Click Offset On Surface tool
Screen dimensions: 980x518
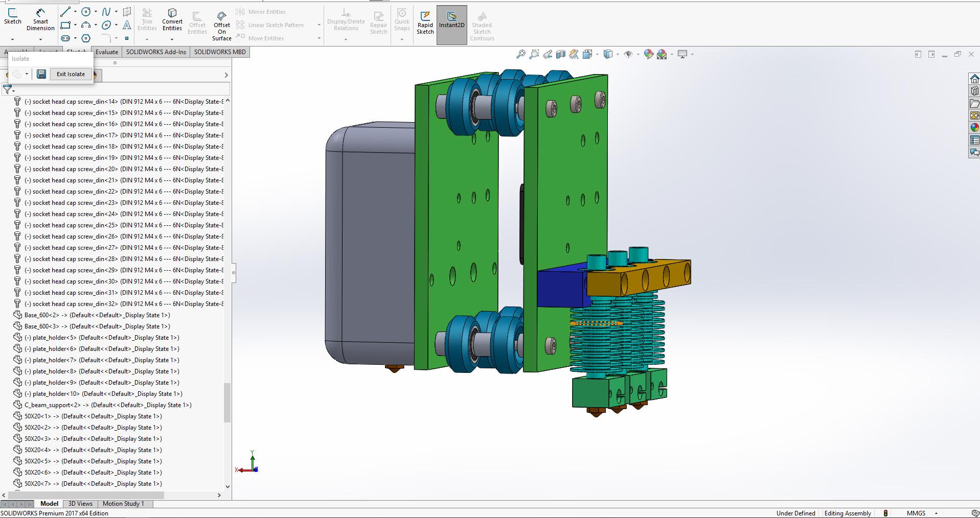click(221, 25)
